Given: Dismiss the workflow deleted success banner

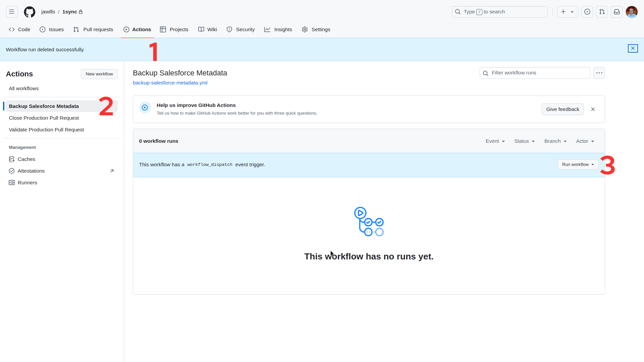Looking at the screenshot, I should tap(633, 48).
